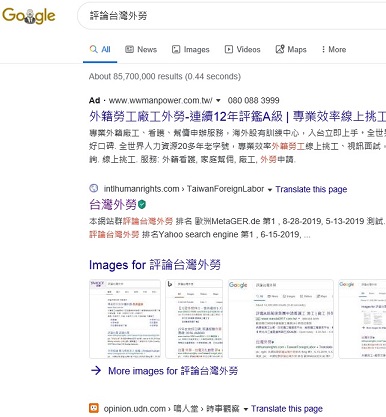Click inside the search query input field

pos(233,16)
